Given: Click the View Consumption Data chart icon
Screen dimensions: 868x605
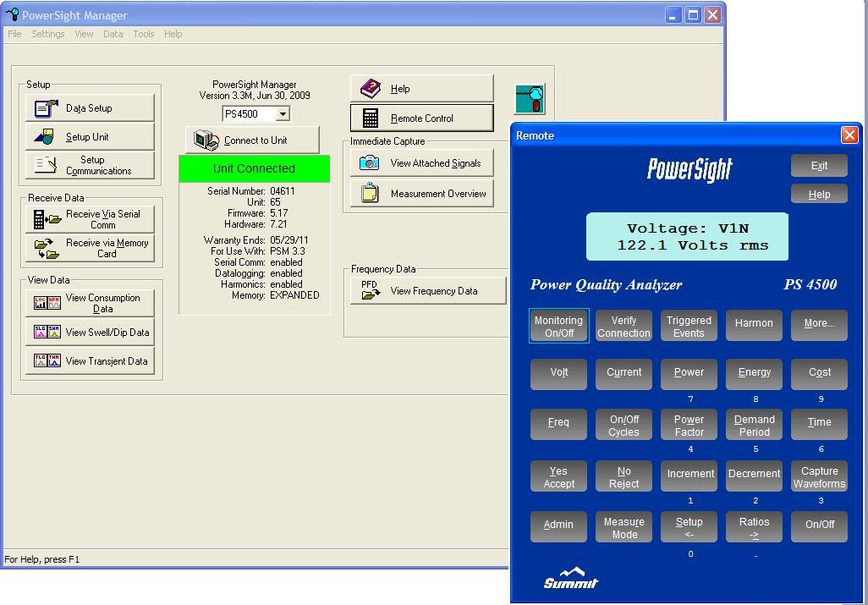Looking at the screenshot, I should (x=47, y=303).
